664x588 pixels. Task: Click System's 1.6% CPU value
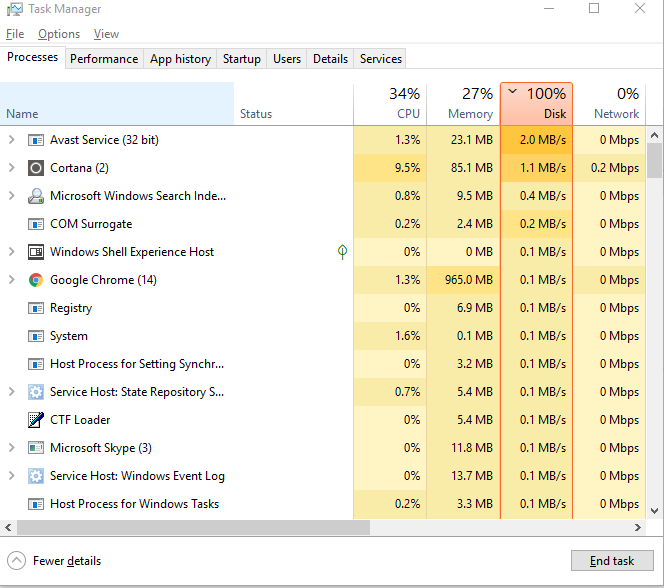point(407,336)
